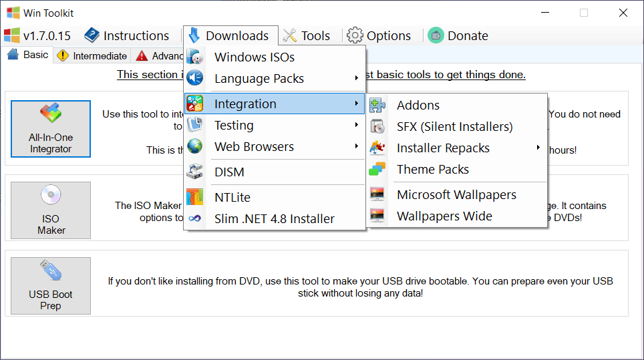Click the Addons puzzle piece icon
Viewport: 644px width, 360px height.
377,105
